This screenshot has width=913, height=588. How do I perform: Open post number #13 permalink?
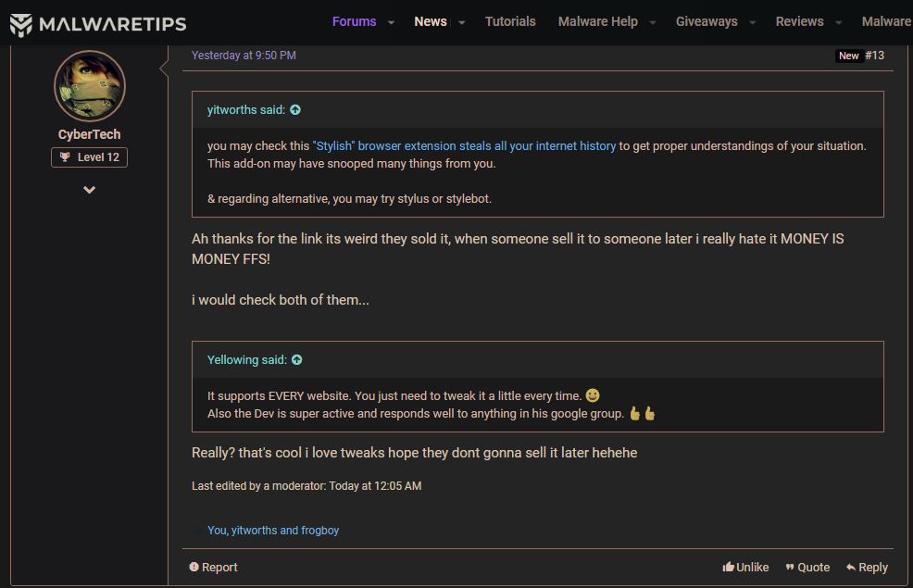[x=874, y=56]
